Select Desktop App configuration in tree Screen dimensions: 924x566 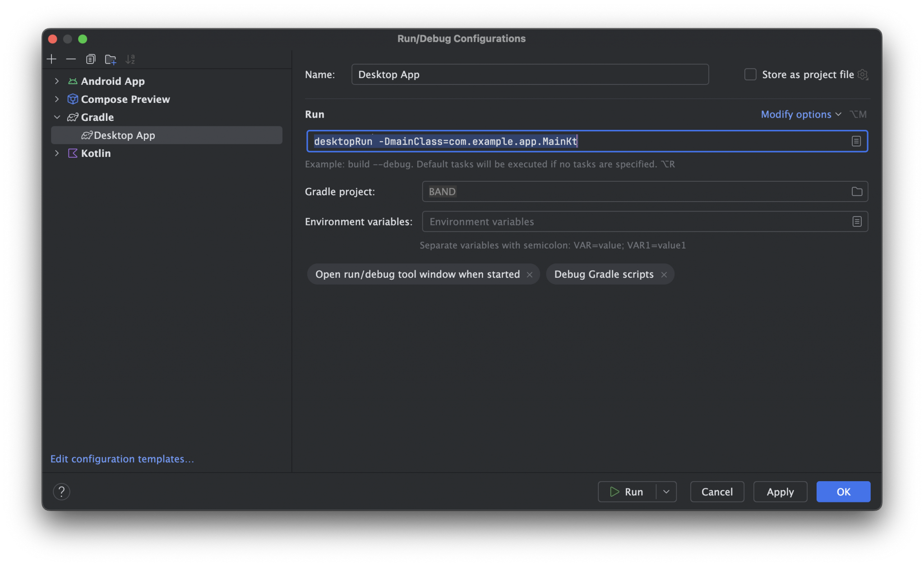[166, 135]
